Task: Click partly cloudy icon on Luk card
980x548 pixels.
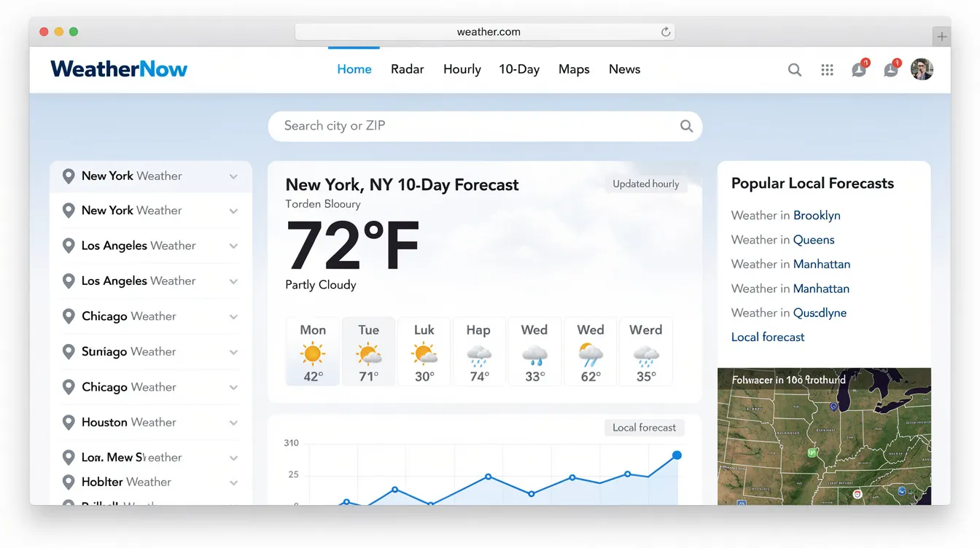Action: (424, 354)
